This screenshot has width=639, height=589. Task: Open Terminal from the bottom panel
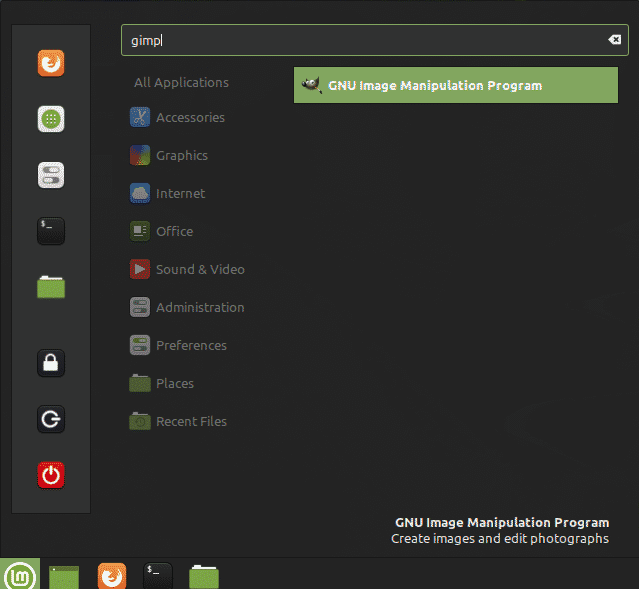pos(158,576)
